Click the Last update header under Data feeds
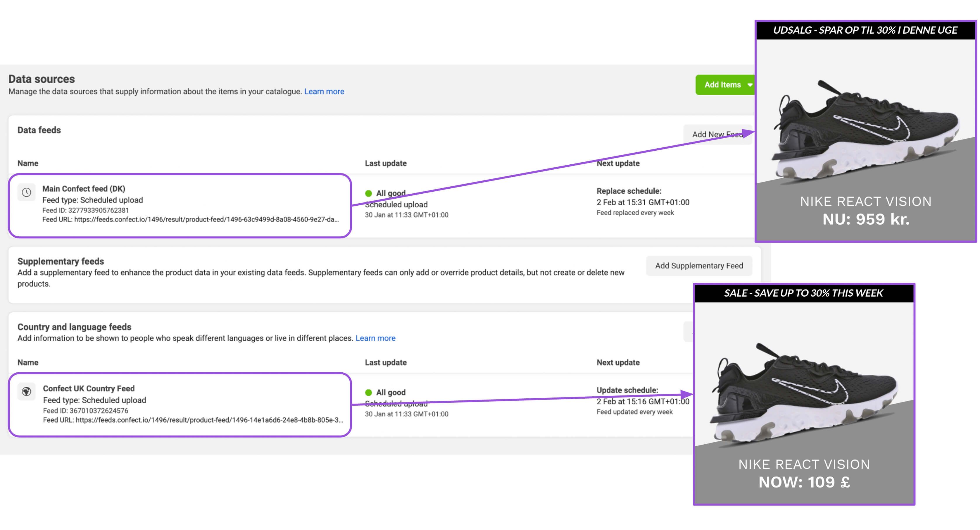 pos(386,163)
